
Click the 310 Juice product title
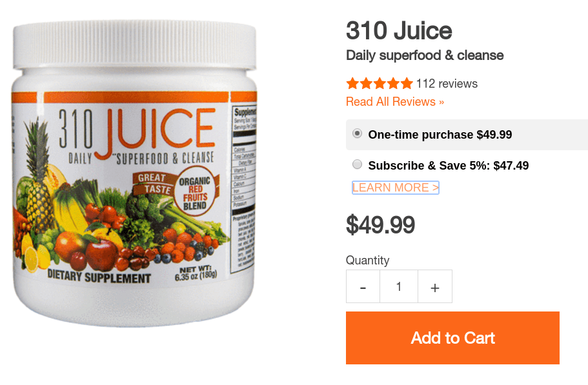click(x=399, y=31)
